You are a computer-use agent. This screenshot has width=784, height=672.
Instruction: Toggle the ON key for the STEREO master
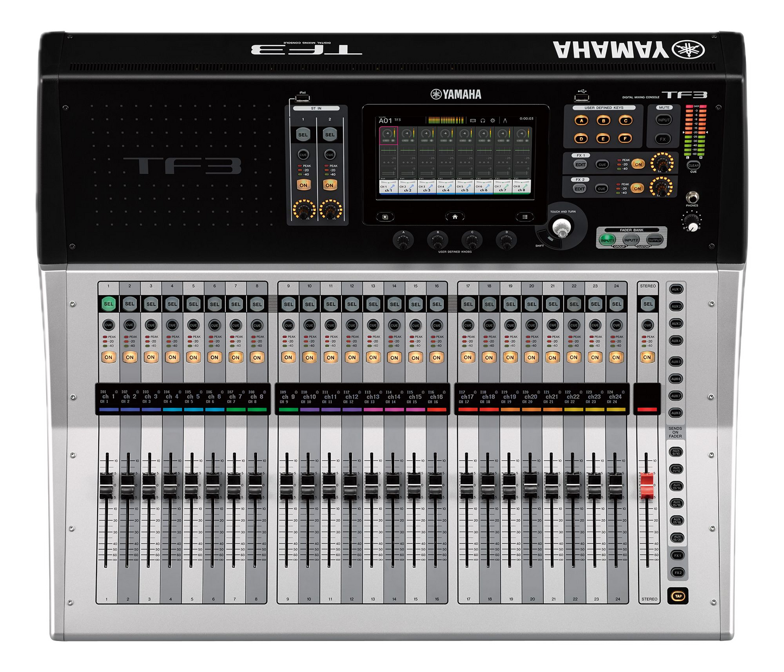coord(647,357)
